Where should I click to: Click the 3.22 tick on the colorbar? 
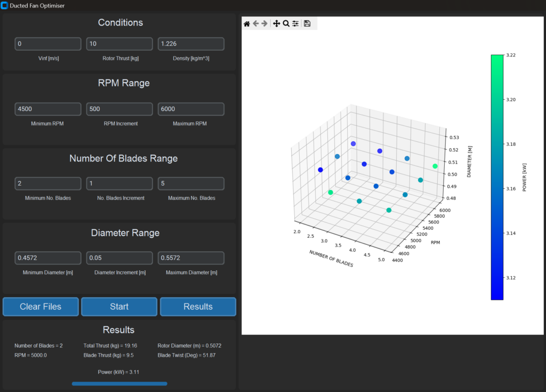(x=511, y=55)
